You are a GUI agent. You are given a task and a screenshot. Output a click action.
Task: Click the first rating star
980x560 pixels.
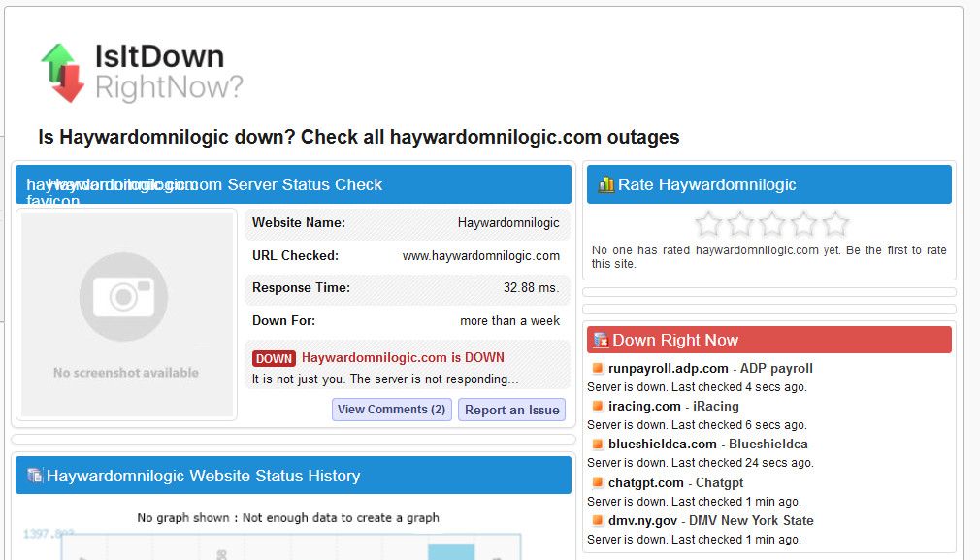click(x=709, y=224)
